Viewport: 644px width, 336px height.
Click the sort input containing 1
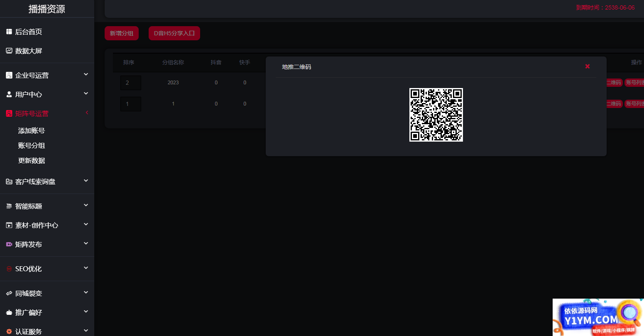[x=131, y=104]
